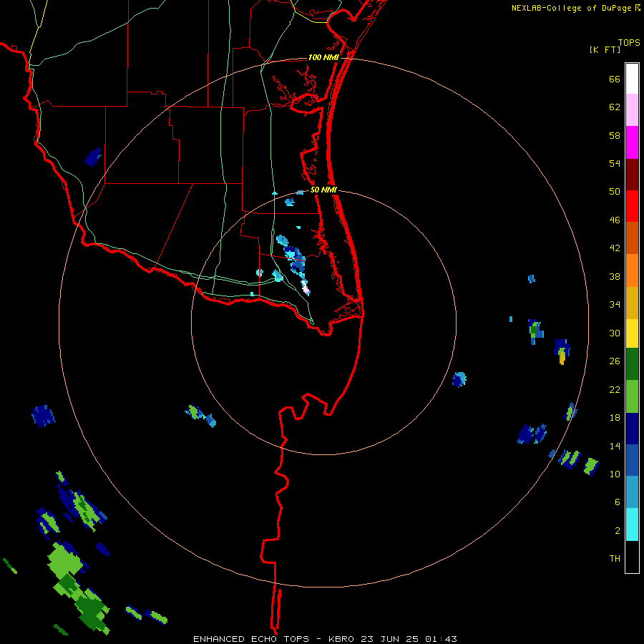Click the bright red legend swatch
This screenshot has height=644, width=644.
[x=632, y=206]
